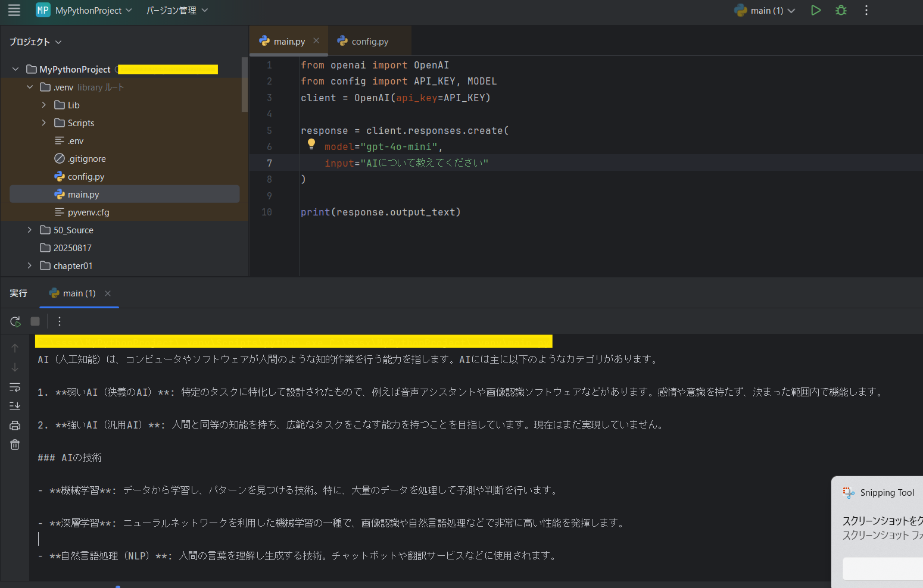This screenshot has height=588, width=923.
Task: Click the project tree vertical scrollbar
Action: (x=244, y=85)
